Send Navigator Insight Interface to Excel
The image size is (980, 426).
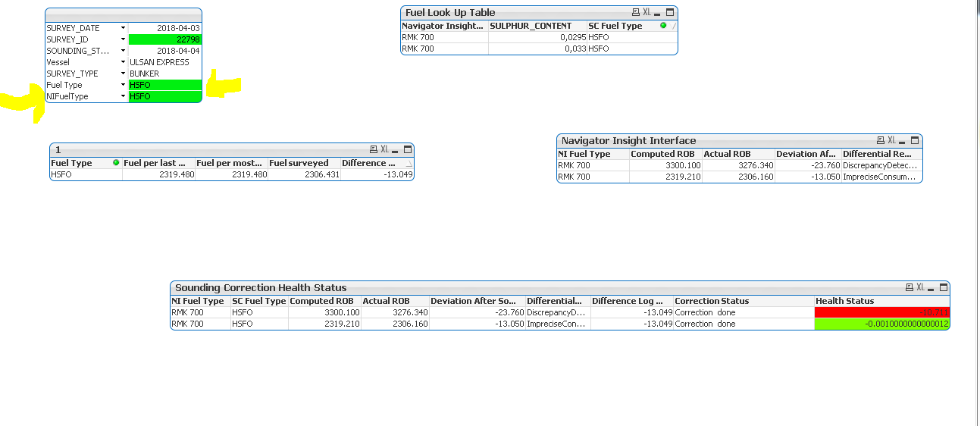pyautogui.click(x=891, y=140)
